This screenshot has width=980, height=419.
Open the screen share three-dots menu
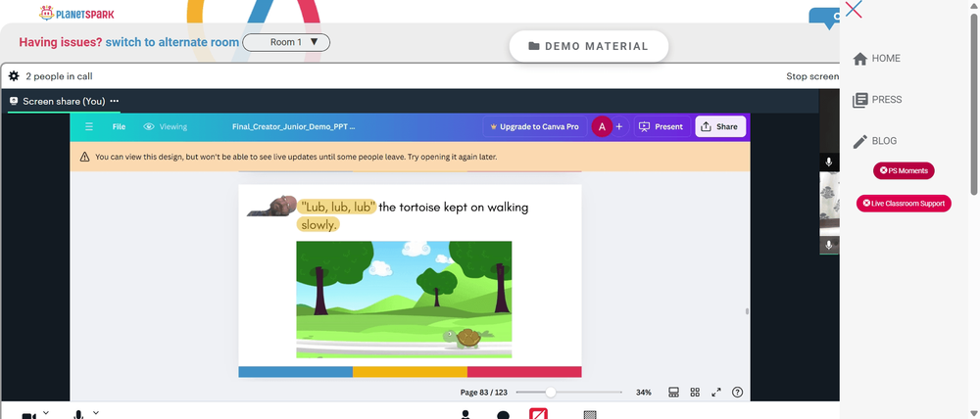pos(115,101)
